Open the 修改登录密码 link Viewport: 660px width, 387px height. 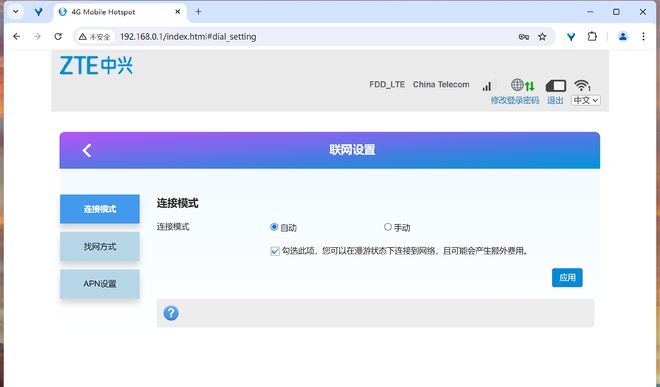click(515, 100)
